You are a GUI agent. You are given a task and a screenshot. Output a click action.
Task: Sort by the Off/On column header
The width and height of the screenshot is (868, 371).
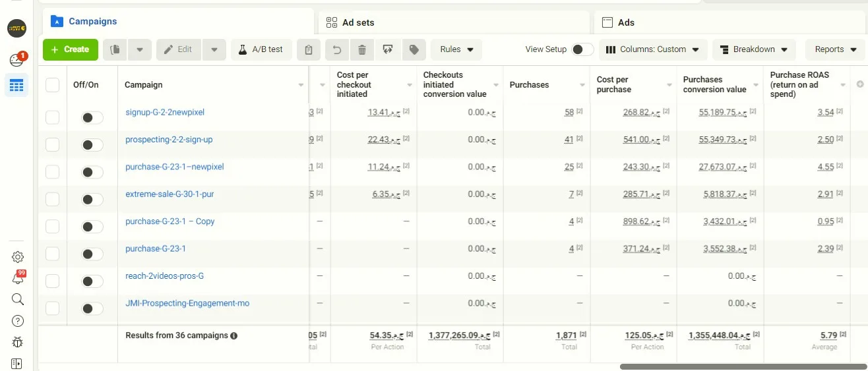tap(86, 85)
